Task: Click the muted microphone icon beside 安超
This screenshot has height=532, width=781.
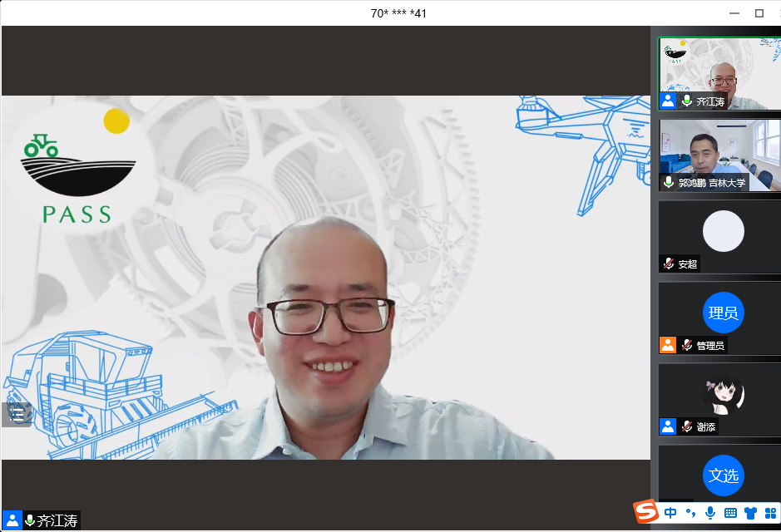Action: point(668,264)
